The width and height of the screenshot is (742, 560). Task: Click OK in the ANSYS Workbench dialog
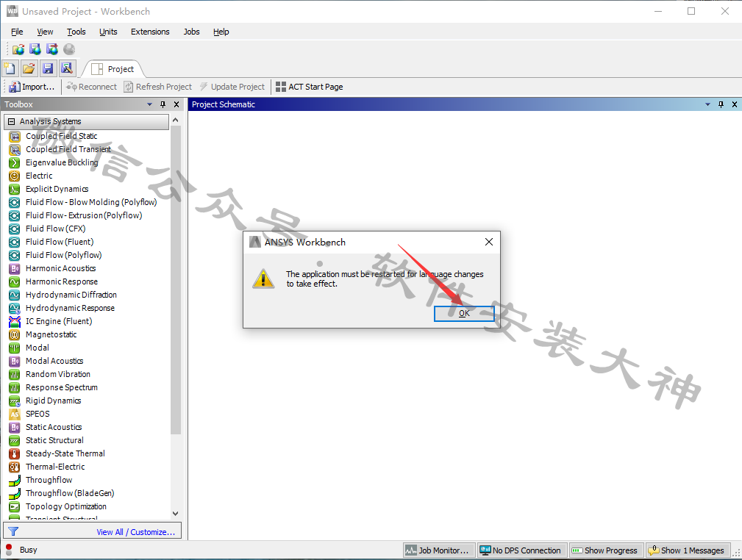[464, 313]
